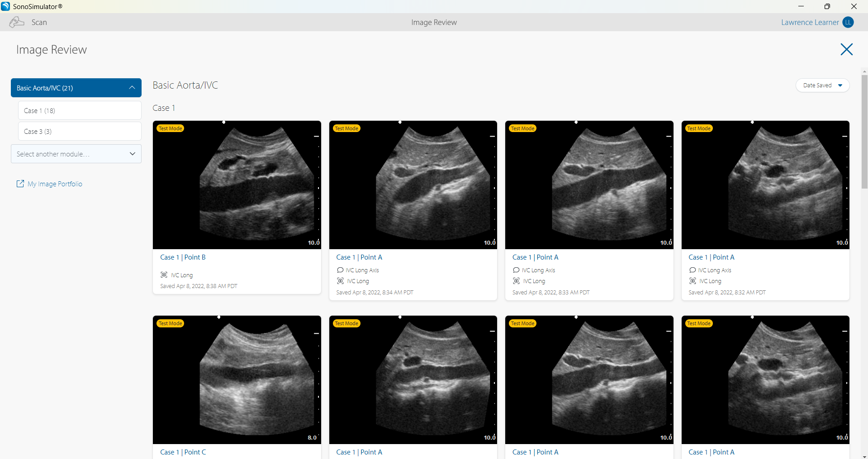Click the Scan probe icon
This screenshot has width=868, height=459.
17,22
